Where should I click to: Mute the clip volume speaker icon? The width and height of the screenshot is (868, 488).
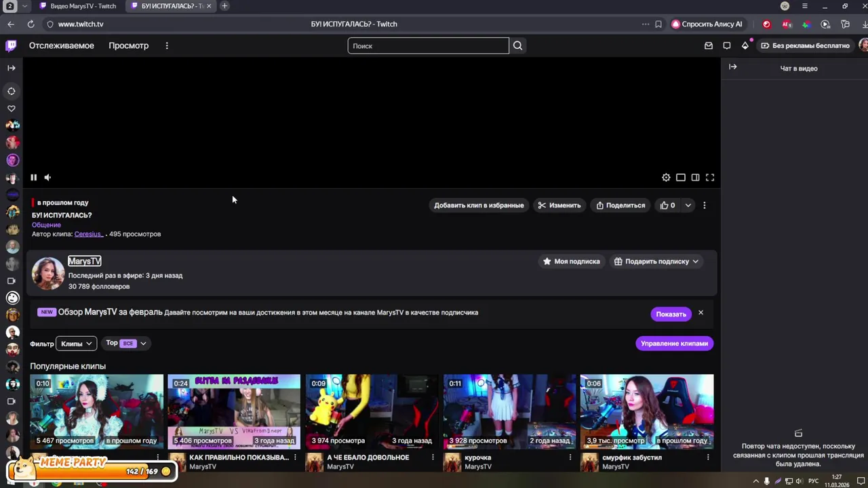click(47, 178)
